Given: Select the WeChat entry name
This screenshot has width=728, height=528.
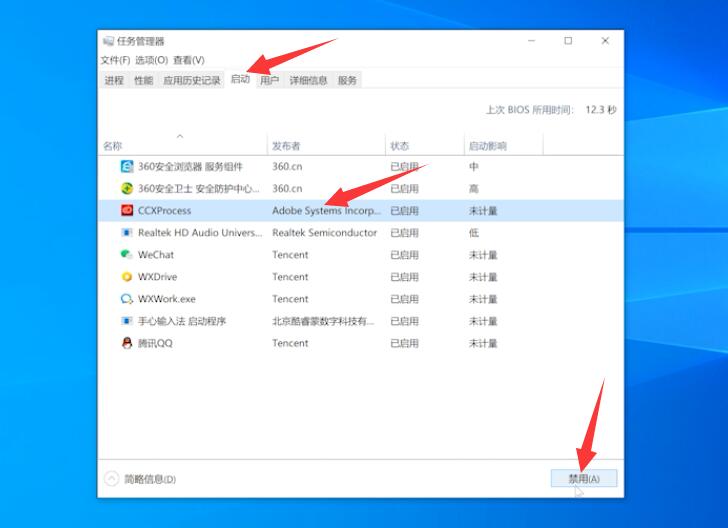Looking at the screenshot, I should point(156,254).
